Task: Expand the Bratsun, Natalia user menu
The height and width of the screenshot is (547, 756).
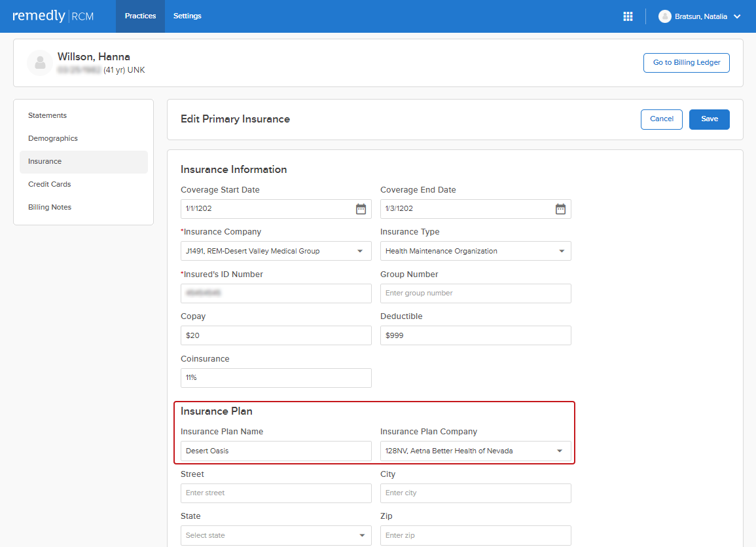Action: 699,16
